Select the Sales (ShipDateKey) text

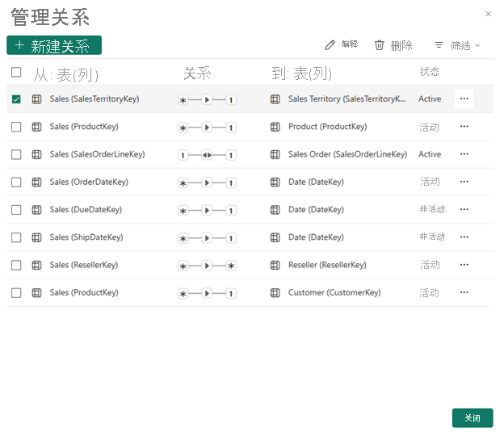[x=86, y=237]
